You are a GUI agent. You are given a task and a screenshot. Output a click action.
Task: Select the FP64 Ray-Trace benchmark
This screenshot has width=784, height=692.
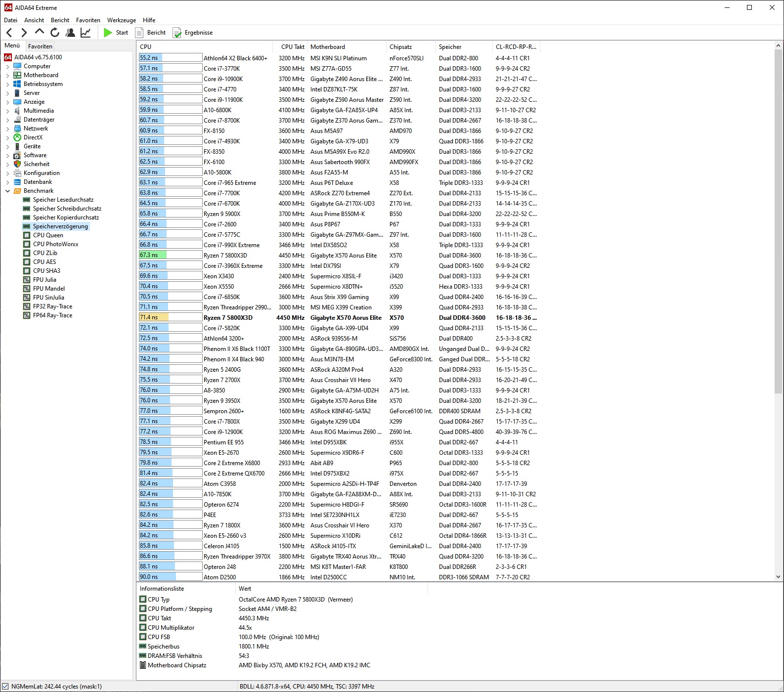(x=52, y=315)
